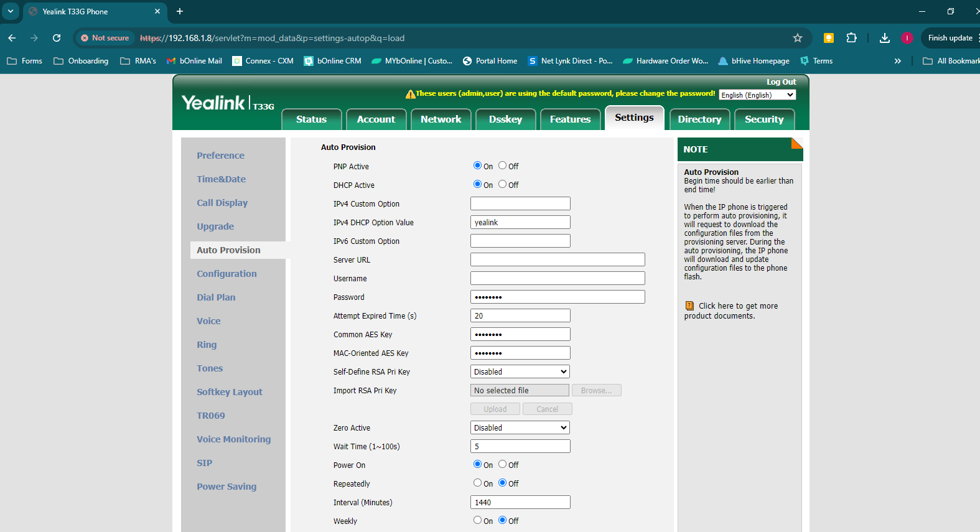The height and width of the screenshot is (532, 980).
Task: Set PNP Active to On
Action: pyautogui.click(x=477, y=166)
